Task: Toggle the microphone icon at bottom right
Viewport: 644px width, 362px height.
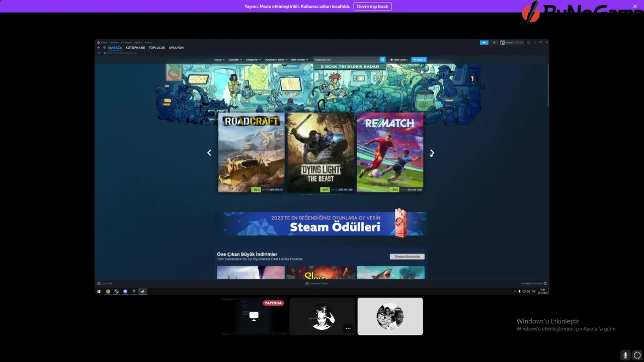Action: [x=625, y=355]
